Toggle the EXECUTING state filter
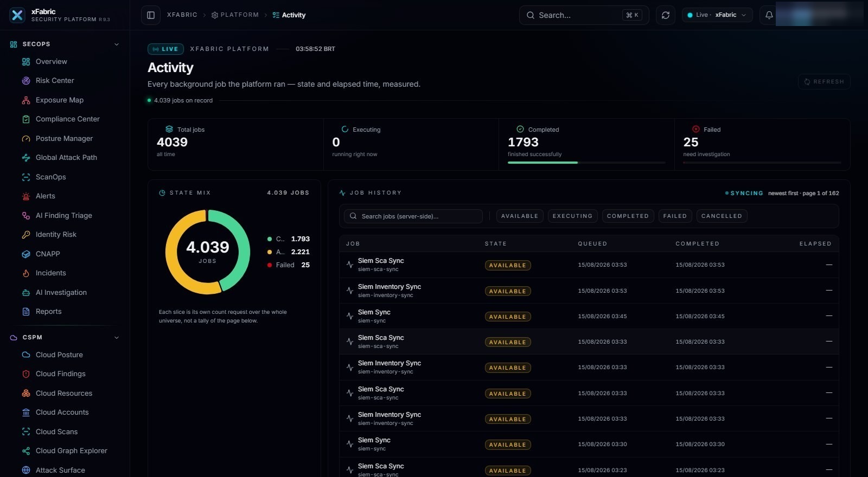 [x=572, y=216]
